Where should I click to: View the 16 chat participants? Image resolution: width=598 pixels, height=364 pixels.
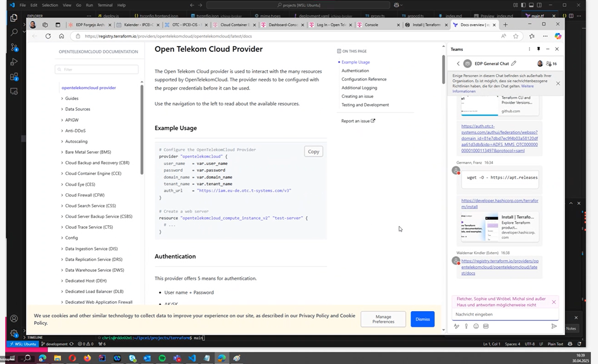[x=551, y=64]
